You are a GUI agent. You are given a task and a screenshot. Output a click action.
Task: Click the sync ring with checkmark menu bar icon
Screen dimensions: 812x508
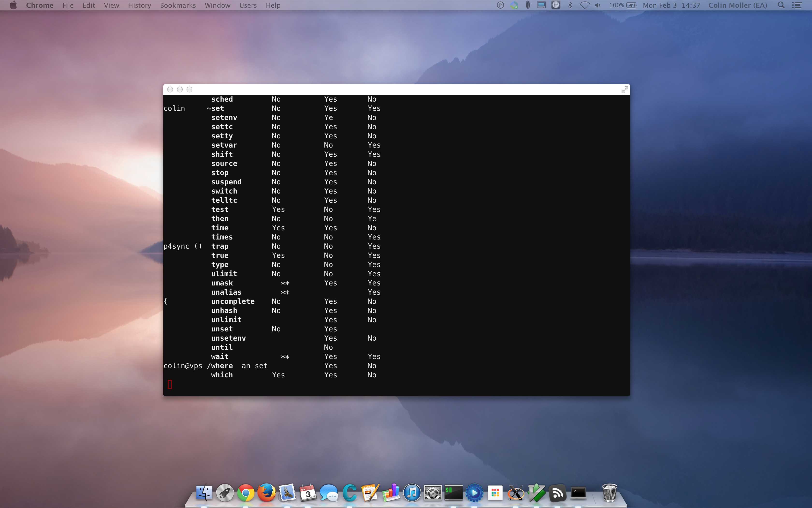tap(514, 5)
